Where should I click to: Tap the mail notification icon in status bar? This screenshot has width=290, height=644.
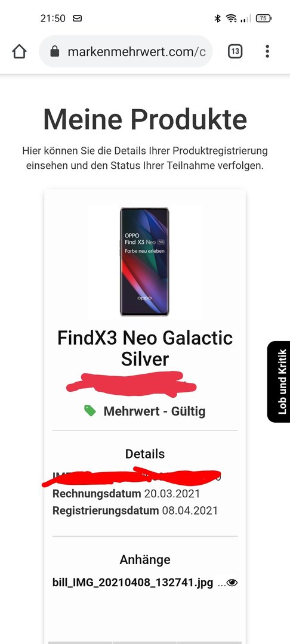[x=77, y=18]
